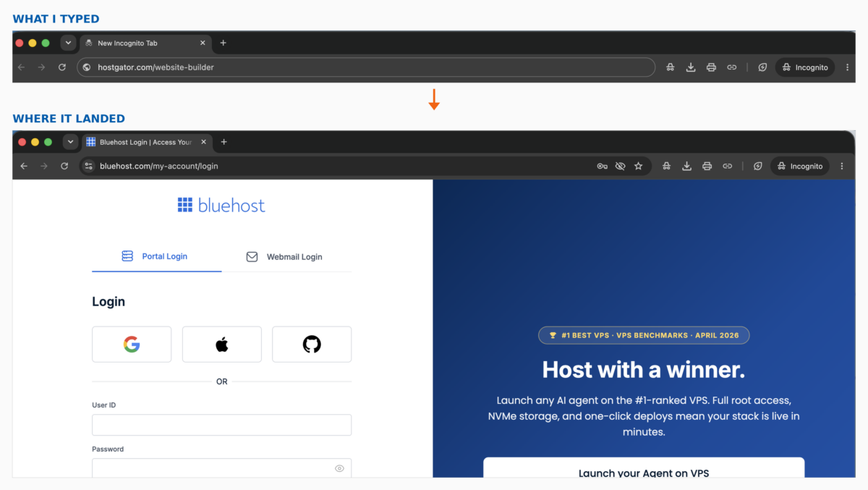This screenshot has height=490, width=868.
Task: Open a new tab in hostgator window
Action: click(223, 43)
